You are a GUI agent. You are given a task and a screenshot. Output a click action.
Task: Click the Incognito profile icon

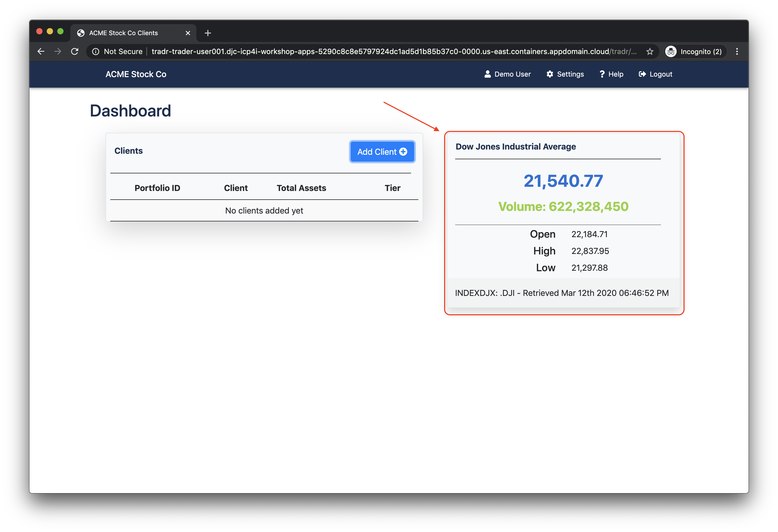(671, 51)
